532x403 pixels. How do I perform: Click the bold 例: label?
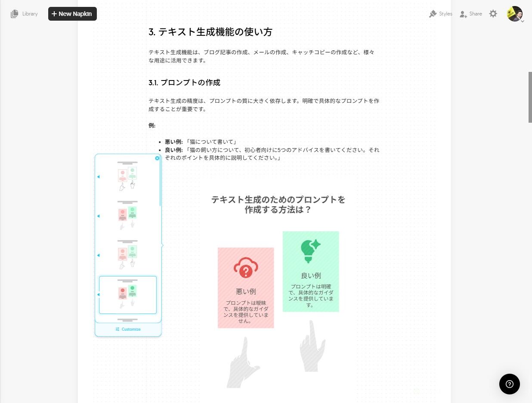point(152,126)
